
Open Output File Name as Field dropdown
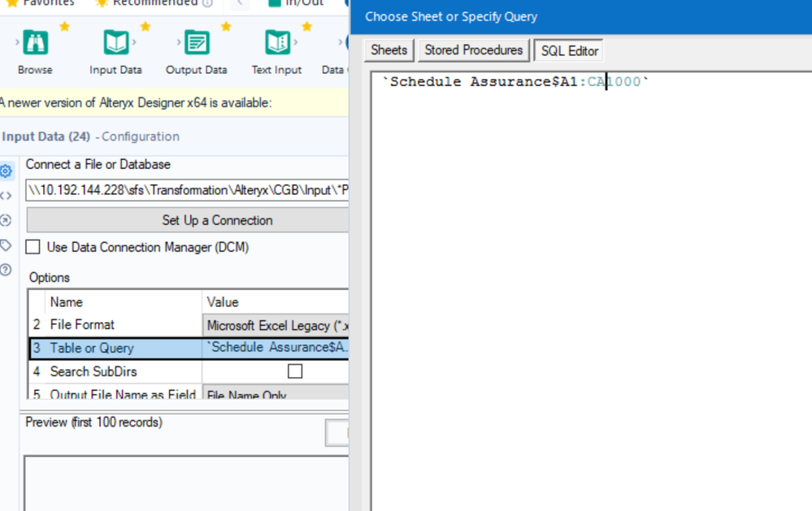click(276, 393)
